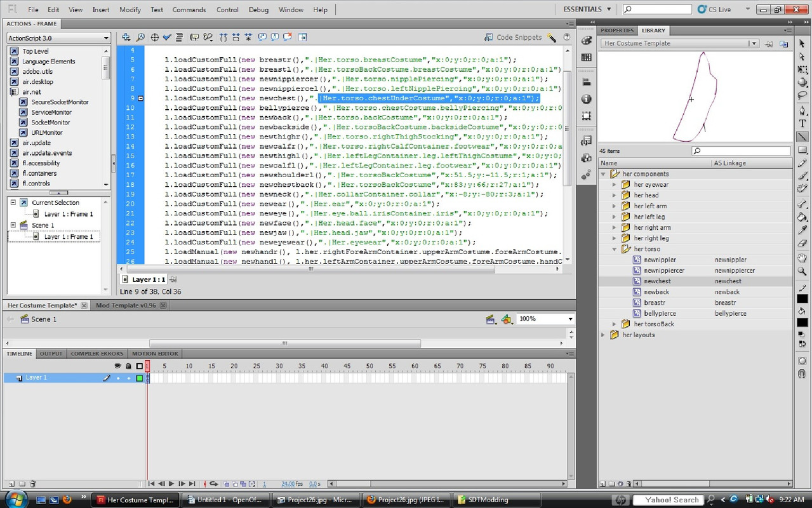This screenshot has width=812, height=508.
Task: Expand the 'her head' library folder
Action: coord(615,196)
